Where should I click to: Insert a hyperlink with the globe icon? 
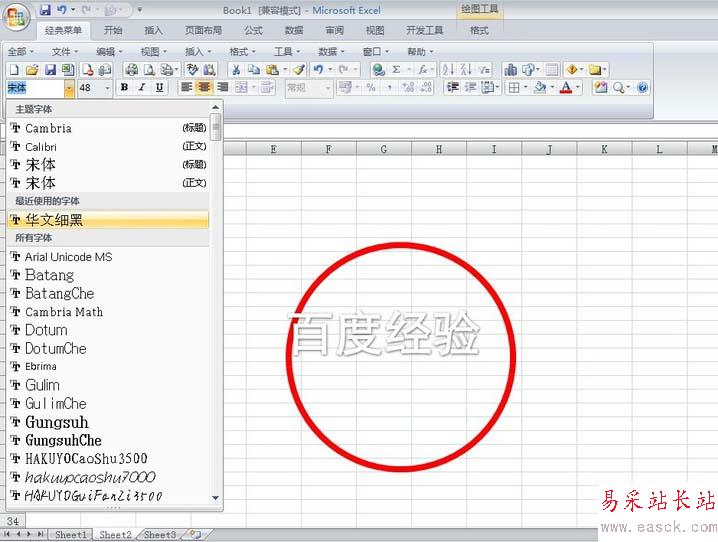click(378, 70)
